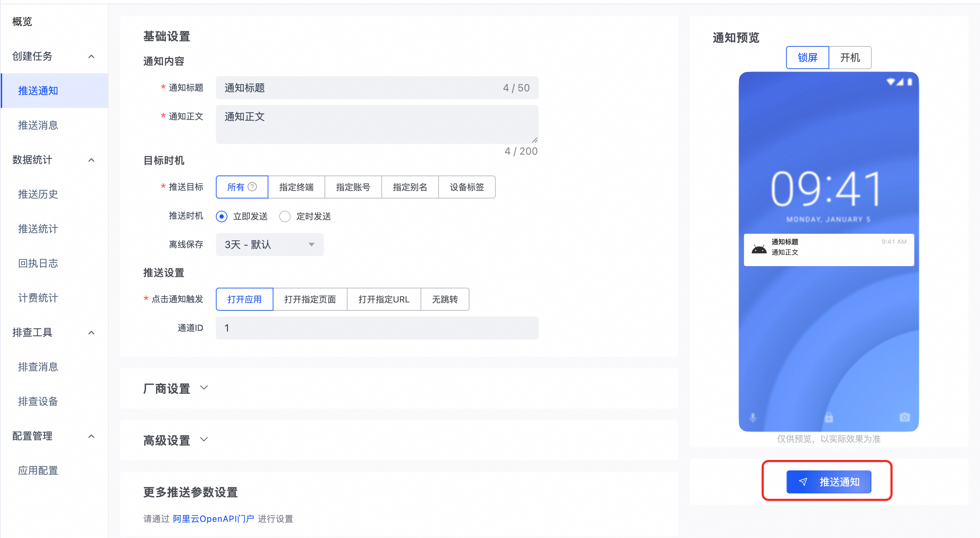The width and height of the screenshot is (980, 538).
Task: Open the 阿里云OpenAPI门户 link
Action: [x=213, y=519]
